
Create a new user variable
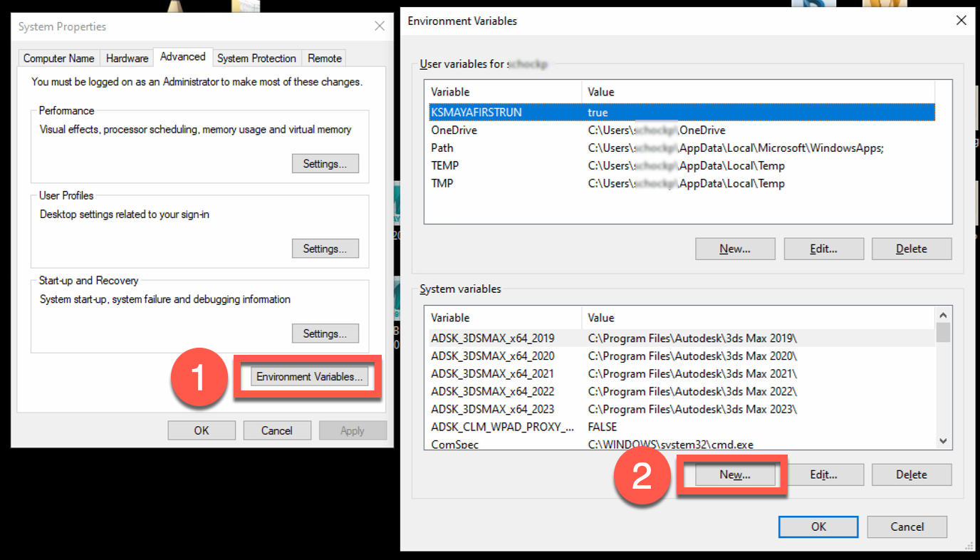735,248
